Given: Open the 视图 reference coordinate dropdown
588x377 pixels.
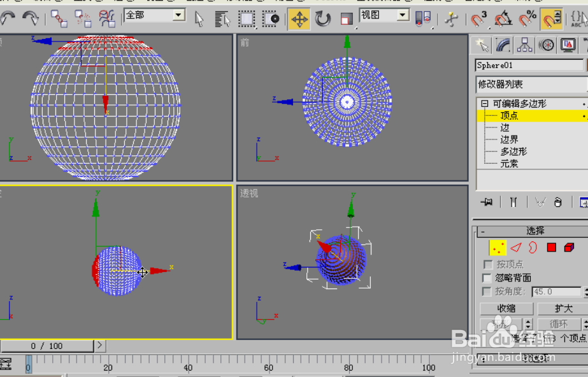Looking at the screenshot, I should click(402, 14).
